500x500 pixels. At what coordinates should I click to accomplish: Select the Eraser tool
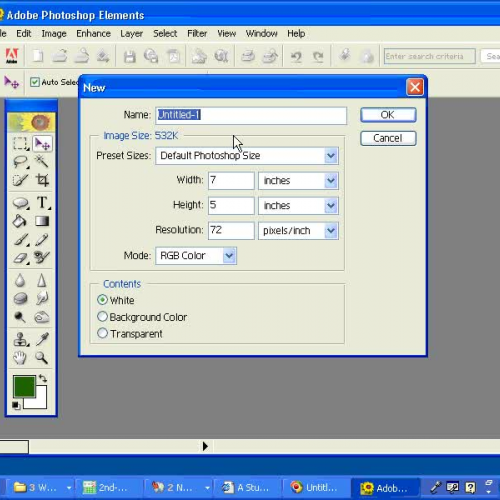pyautogui.click(x=20, y=258)
